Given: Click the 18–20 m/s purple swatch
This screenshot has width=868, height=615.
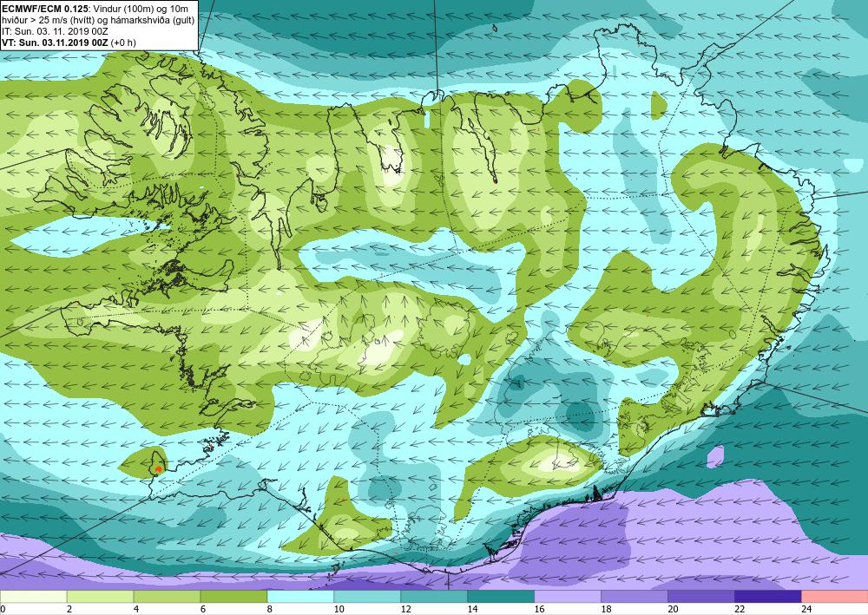Looking at the screenshot, I should (x=634, y=596).
